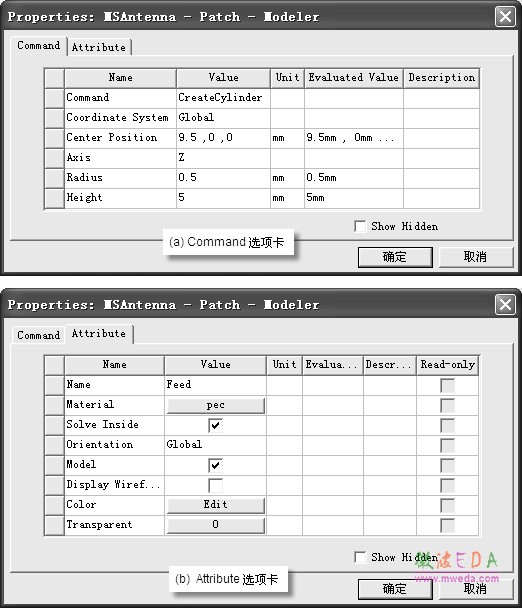Screen dimensions: 522x608
Task: Click 取消 button in upper dialog
Action: click(475, 257)
